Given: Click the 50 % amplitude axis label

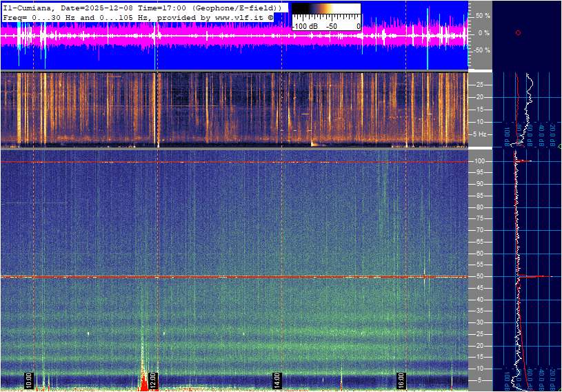Looking at the screenshot, I should tap(482, 15).
